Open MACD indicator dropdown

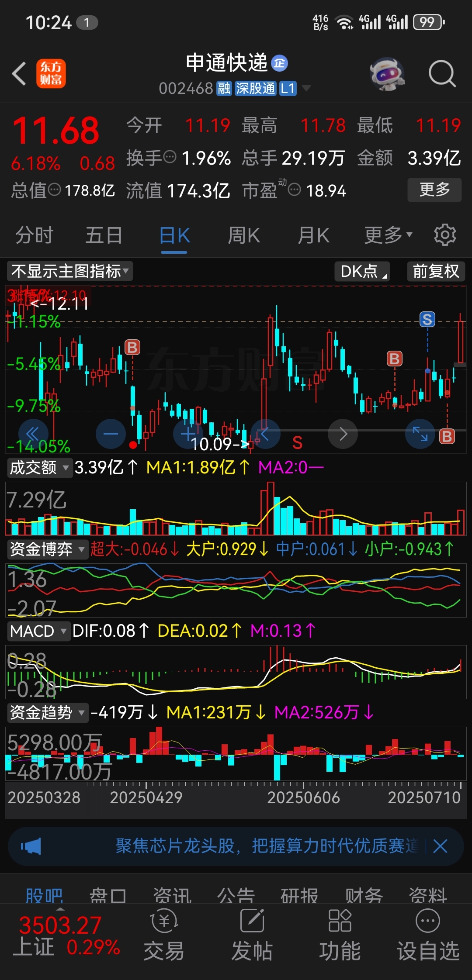point(38,631)
